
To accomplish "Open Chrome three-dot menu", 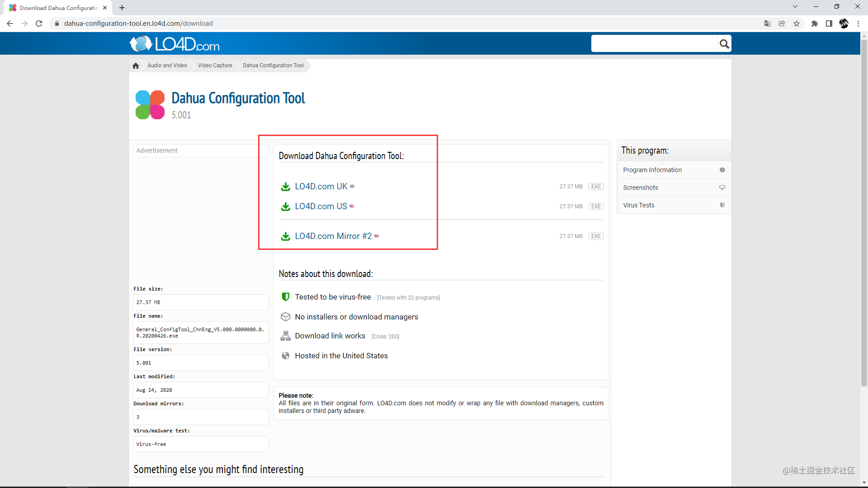I will (858, 23).
